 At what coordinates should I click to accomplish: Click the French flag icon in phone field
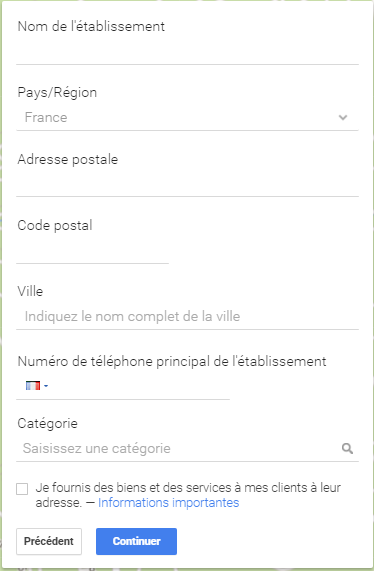click(x=33, y=385)
